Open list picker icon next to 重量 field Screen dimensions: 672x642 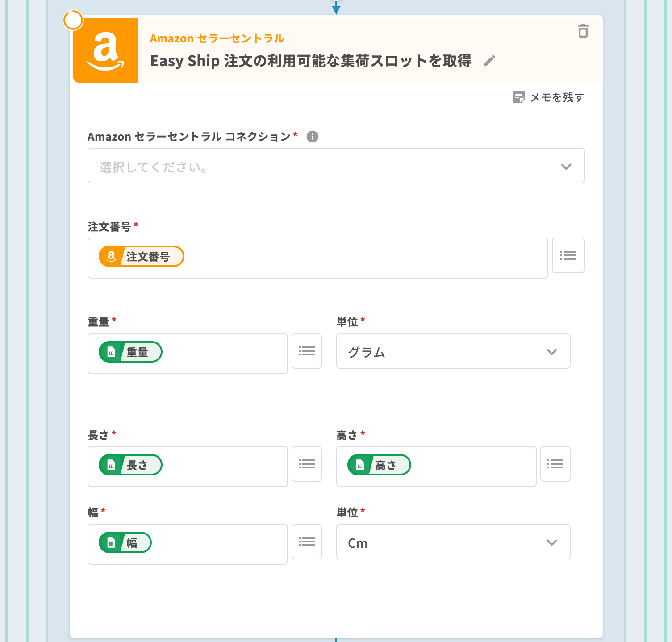(307, 351)
